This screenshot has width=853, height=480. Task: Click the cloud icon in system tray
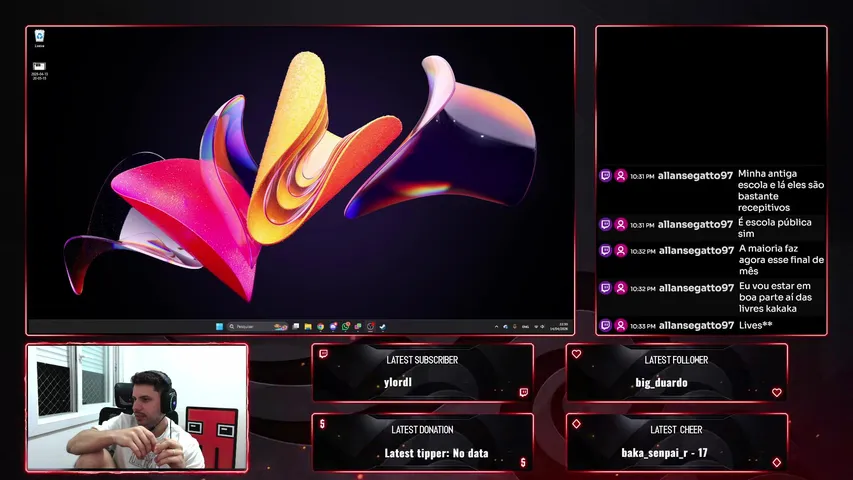505,327
